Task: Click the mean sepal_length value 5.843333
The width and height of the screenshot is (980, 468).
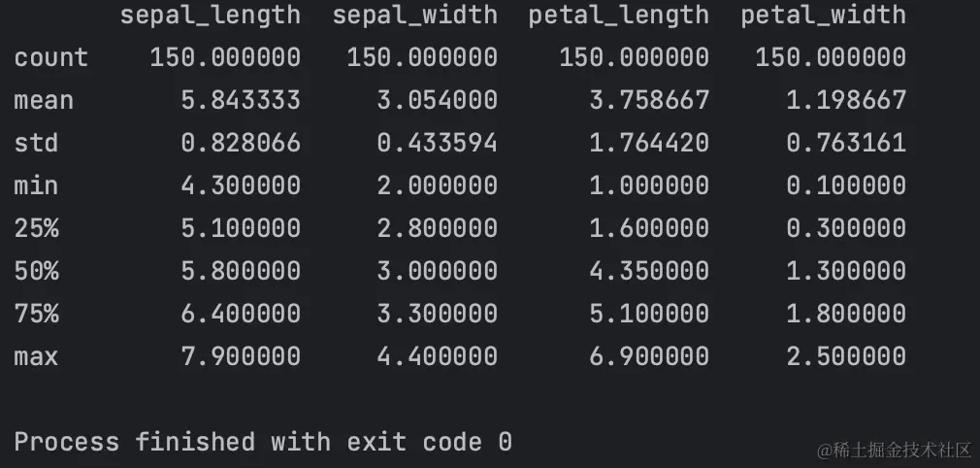Action: click(240, 101)
